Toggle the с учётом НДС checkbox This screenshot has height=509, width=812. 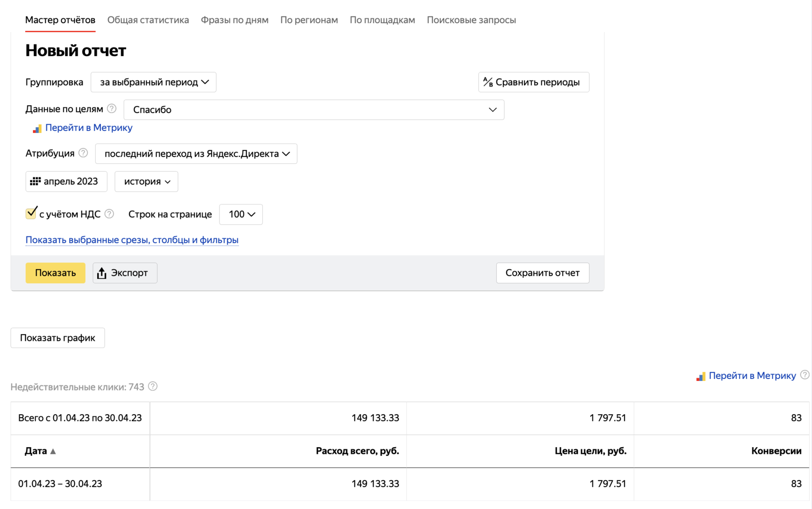tap(31, 214)
